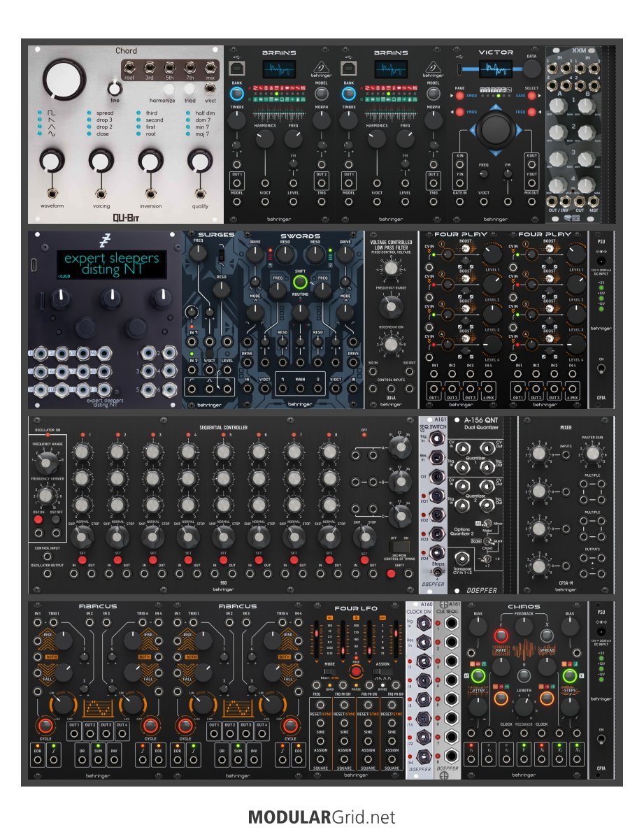Click Frequency Vernier knob on 960
The width and height of the screenshot is (644, 832).
coord(45,496)
